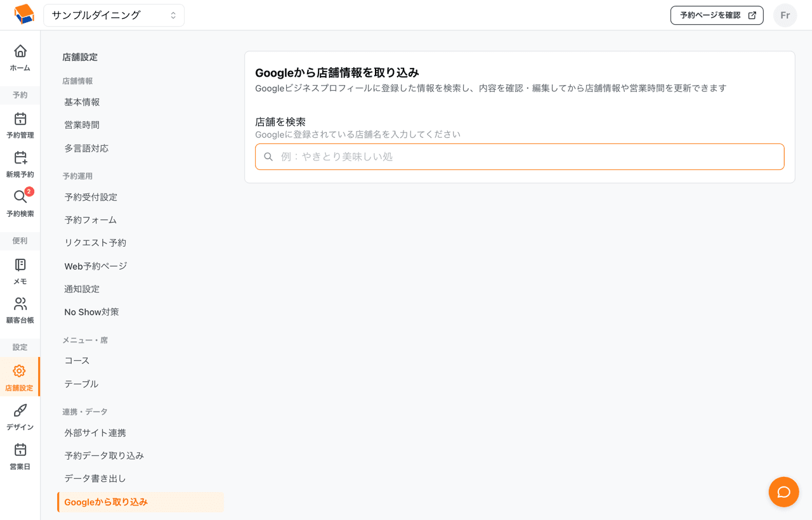
Task: Open No Show対策 menu item
Action: pos(91,312)
